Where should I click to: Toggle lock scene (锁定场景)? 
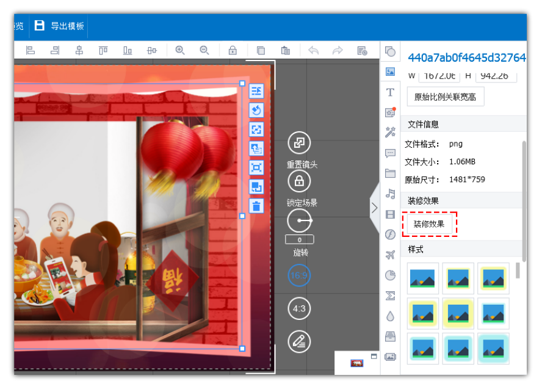coord(299,181)
